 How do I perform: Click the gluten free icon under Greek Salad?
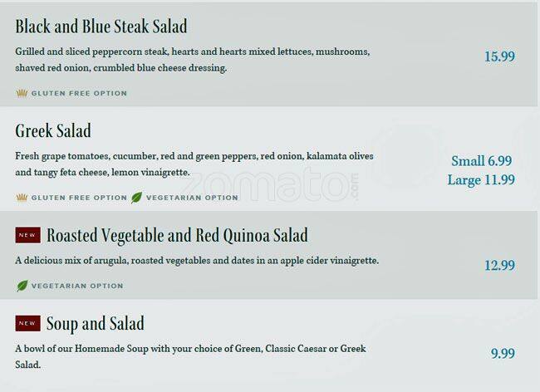[22, 198]
